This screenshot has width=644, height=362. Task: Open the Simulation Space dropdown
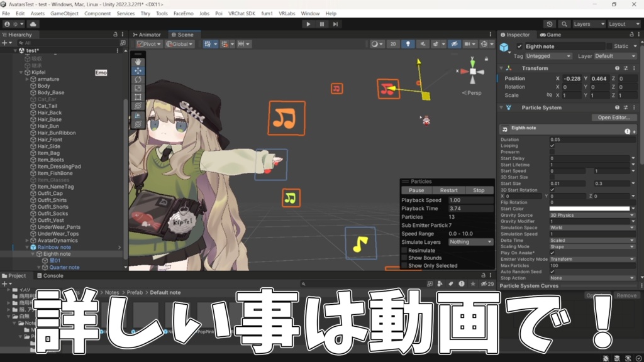pyautogui.click(x=592, y=228)
